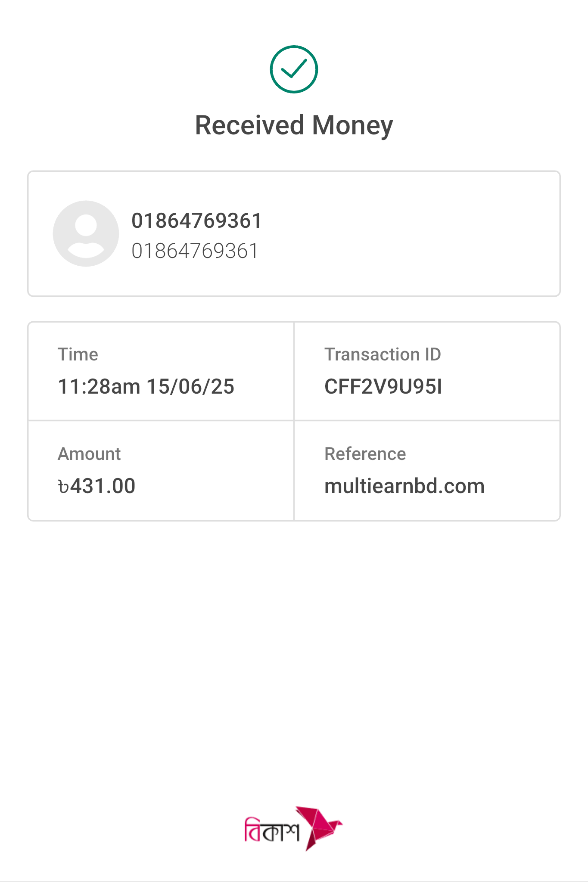Viewport: 588px width, 882px height.
Task: Tap the "Money" word in the title
Action: click(352, 125)
